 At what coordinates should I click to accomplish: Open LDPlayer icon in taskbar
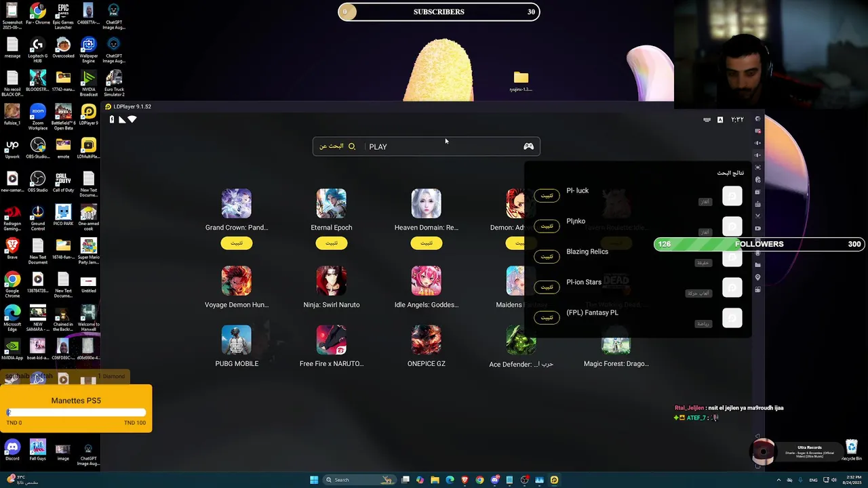(554, 480)
